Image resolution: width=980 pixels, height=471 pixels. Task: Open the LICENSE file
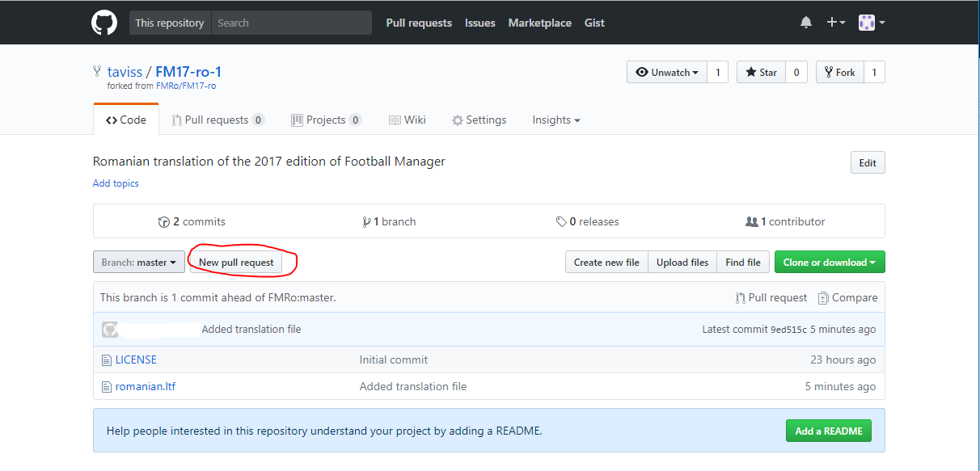point(136,360)
